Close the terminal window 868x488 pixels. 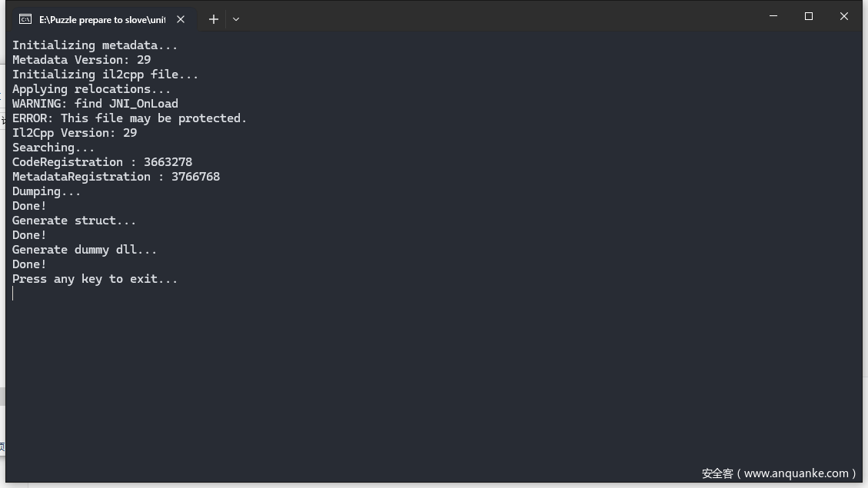pyautogui.click(x=843, y=16)
